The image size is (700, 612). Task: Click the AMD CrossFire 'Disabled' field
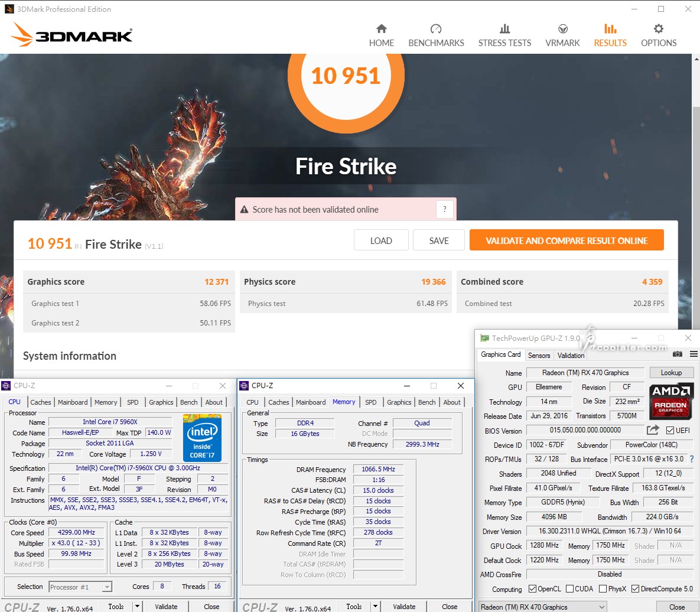click(610, 574)
